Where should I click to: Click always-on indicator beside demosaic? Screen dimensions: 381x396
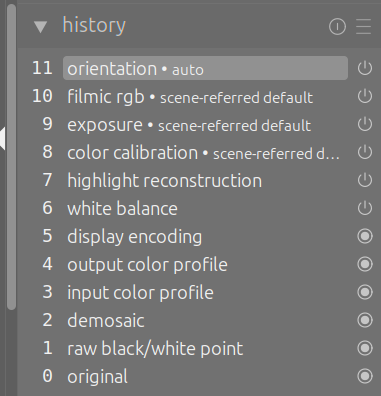pyautogui.click(x=365, y=320)
